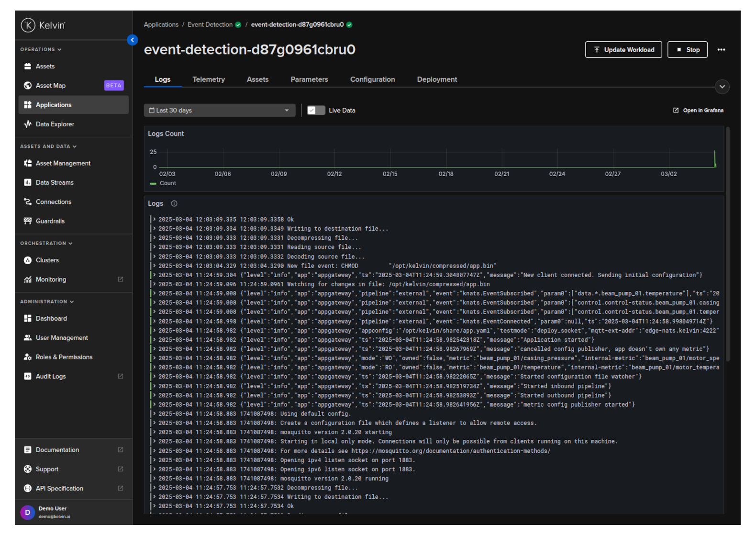Click the logs panel vertical scrollbar
Image resolution: width=756 pixels, height=536 pixels.
pos(727,244)
